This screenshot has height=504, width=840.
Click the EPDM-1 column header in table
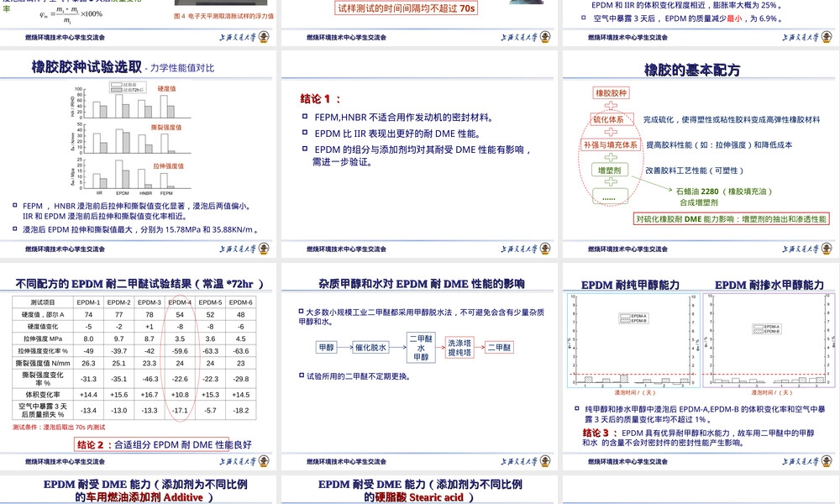[x=88, y=302]
